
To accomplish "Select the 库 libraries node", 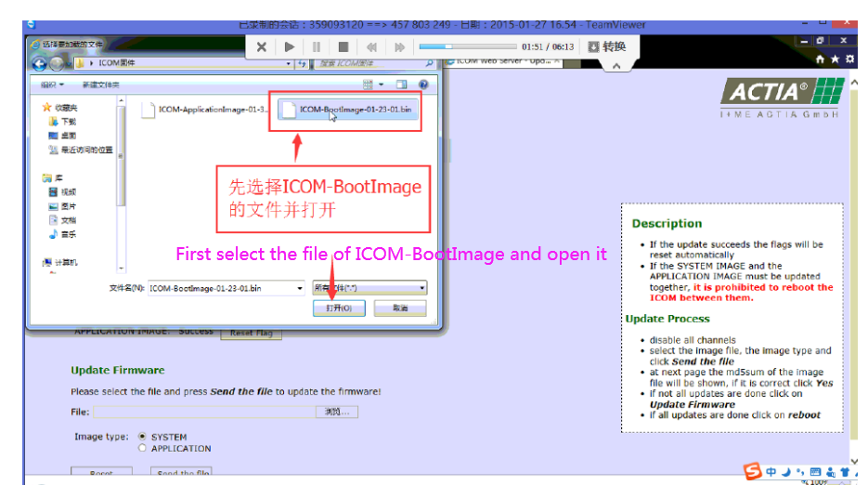I will [x=53, y=177].
